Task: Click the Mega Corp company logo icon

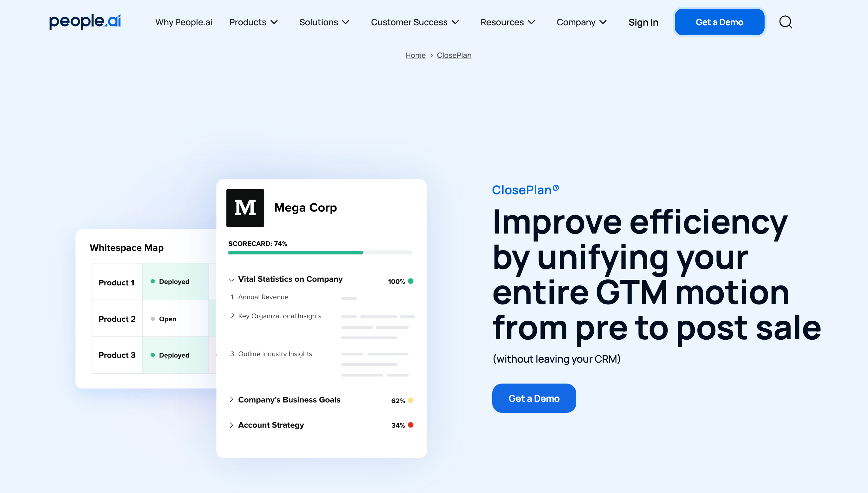Action: click(x=245, y=208)
